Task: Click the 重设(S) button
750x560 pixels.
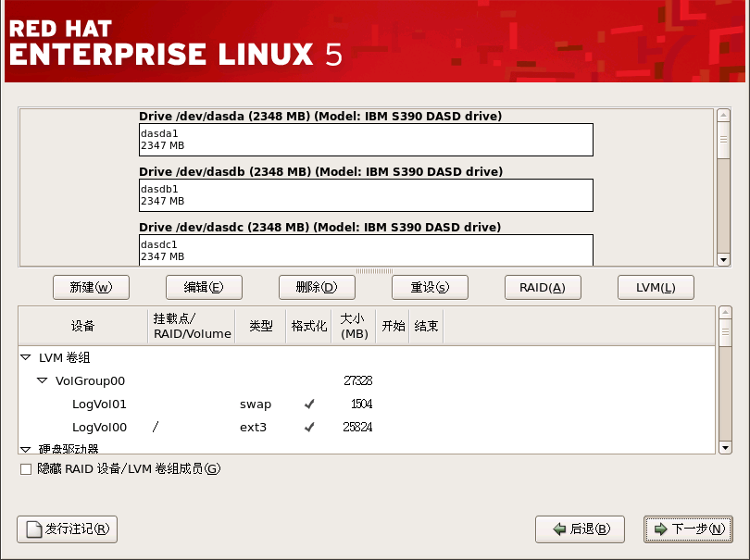Action: click(x=430, y=288)
